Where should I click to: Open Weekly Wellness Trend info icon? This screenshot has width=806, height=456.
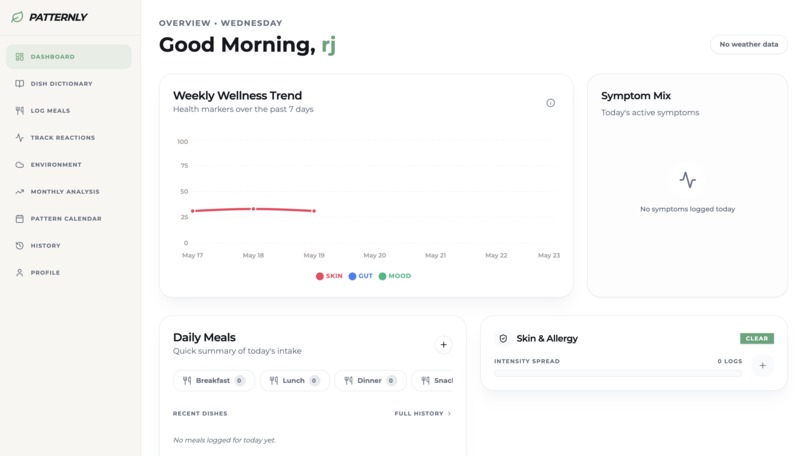(x=551, y=103)
